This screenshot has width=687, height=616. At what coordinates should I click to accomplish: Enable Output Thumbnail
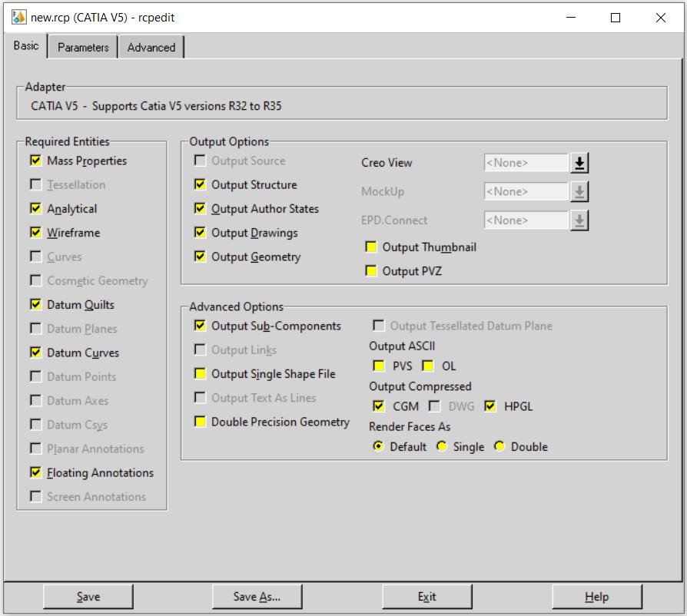point(370,247)
